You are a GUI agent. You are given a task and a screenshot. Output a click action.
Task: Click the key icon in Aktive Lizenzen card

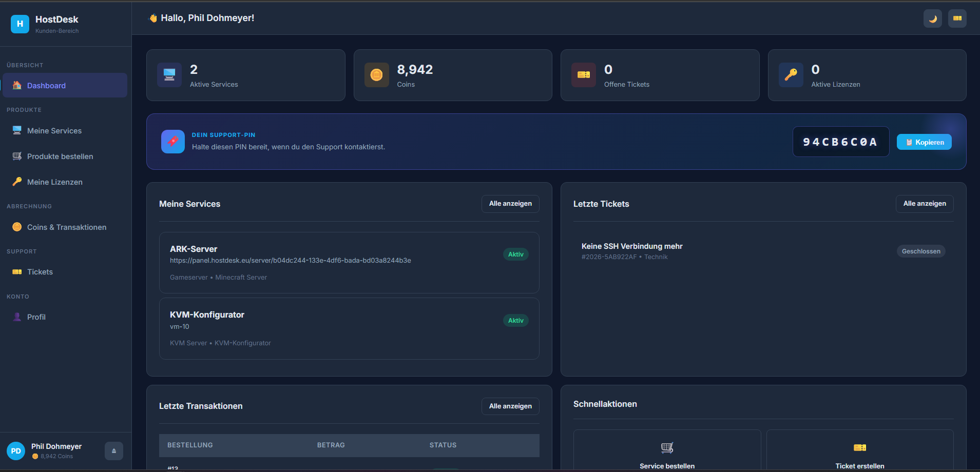point(791,75)
